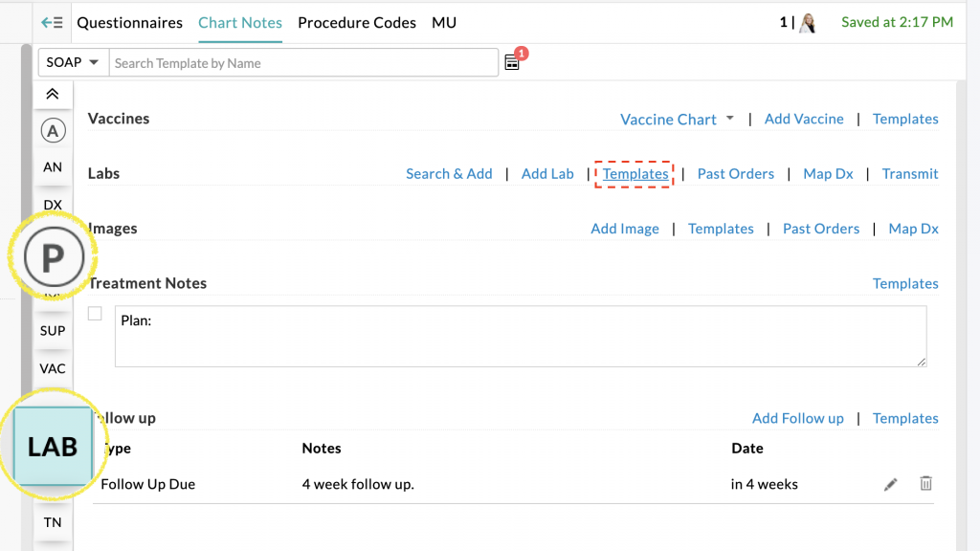Collapse sidebar with double chevron up
Viewport: 980px width, 551px height.
coord(53,94)
